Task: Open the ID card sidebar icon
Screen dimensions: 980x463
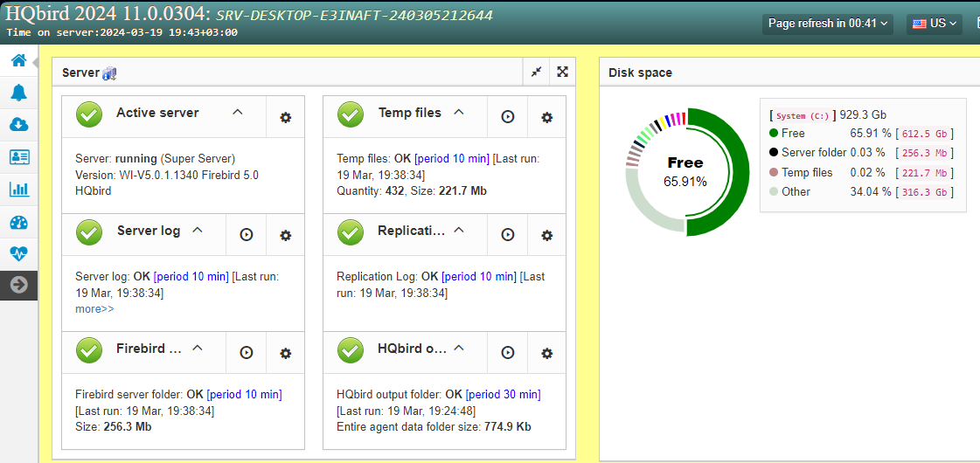Action: coord(18,157)
